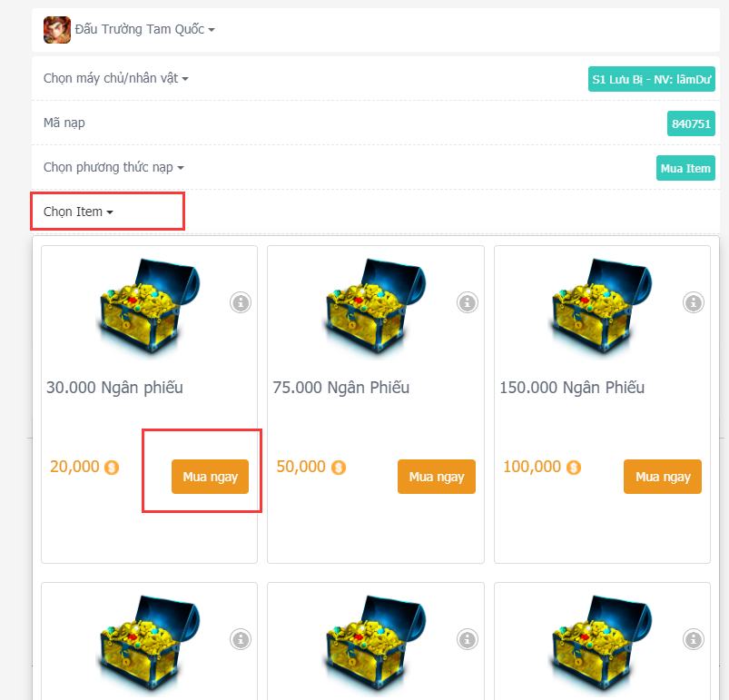This screenshot has height=700, width=729.
Task: Click Mua ngay for 150.000 Ngân Phiếu
Action: click(x=663, y=477)
